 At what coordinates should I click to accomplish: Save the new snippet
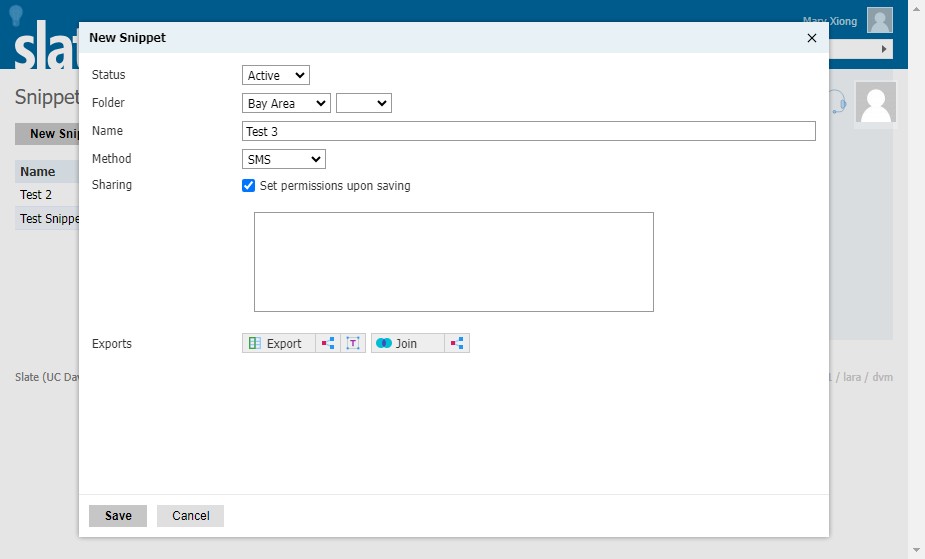[x=118, y=516]
